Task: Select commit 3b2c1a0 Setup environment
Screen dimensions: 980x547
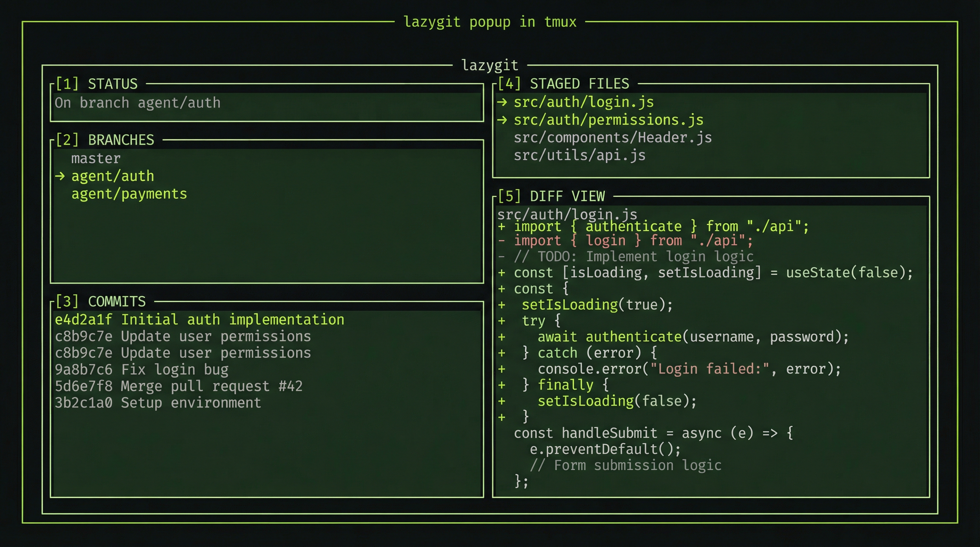Action: click(158, 402)
